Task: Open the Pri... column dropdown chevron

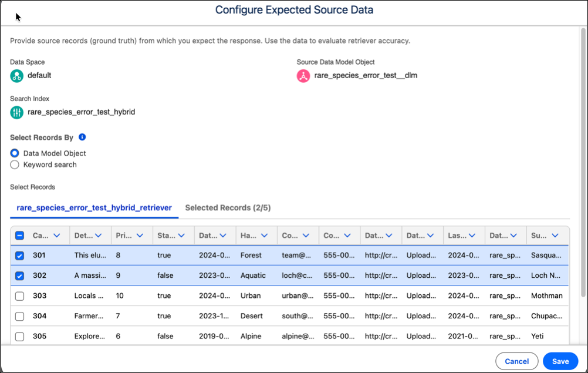Action: click(140, 236)
